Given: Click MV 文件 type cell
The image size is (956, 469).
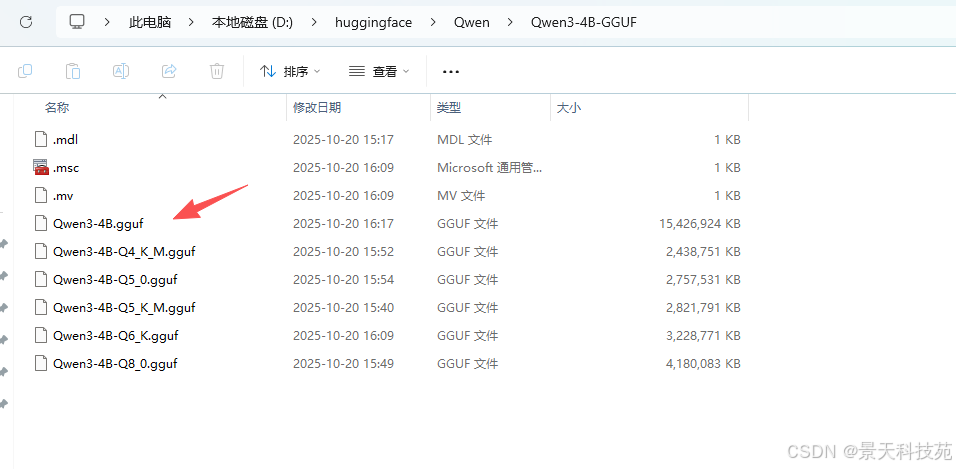Looking at the screenshot, I should coord(461,196).
